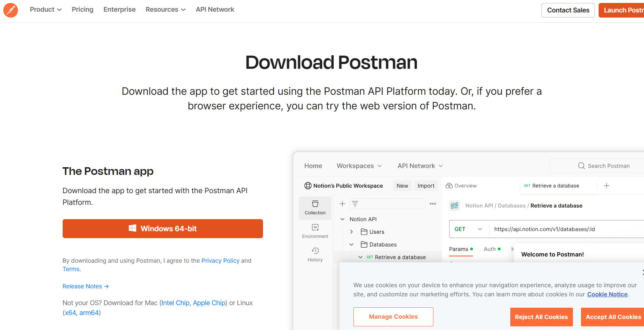
Task: Open the Enterprise page
Action: [119, 10]
